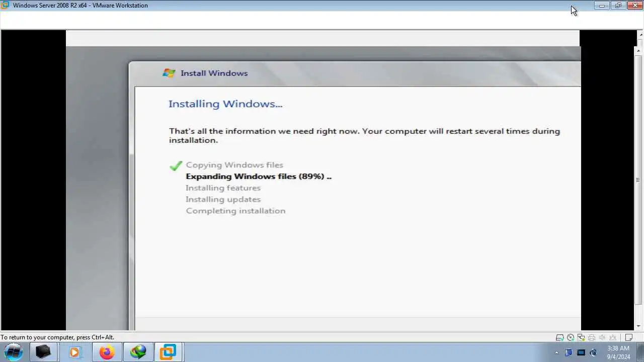Click the 'Installing Windows...' heading
The image size is (644, 362).
[225, 104]
